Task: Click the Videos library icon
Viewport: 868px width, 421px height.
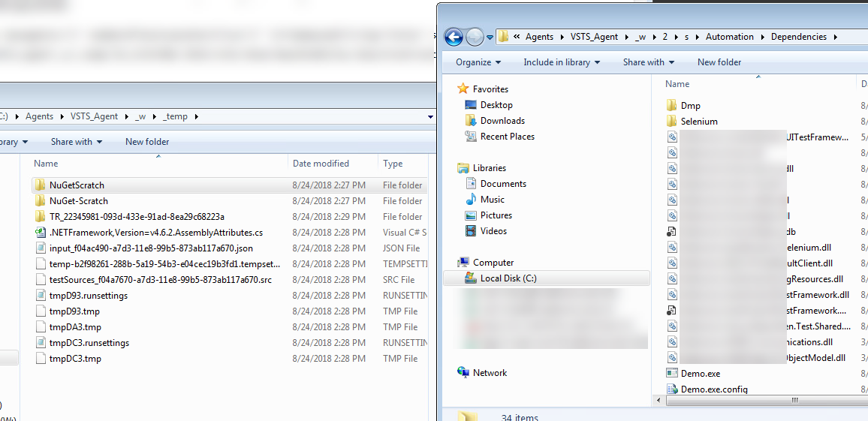Action: point(471,230)
